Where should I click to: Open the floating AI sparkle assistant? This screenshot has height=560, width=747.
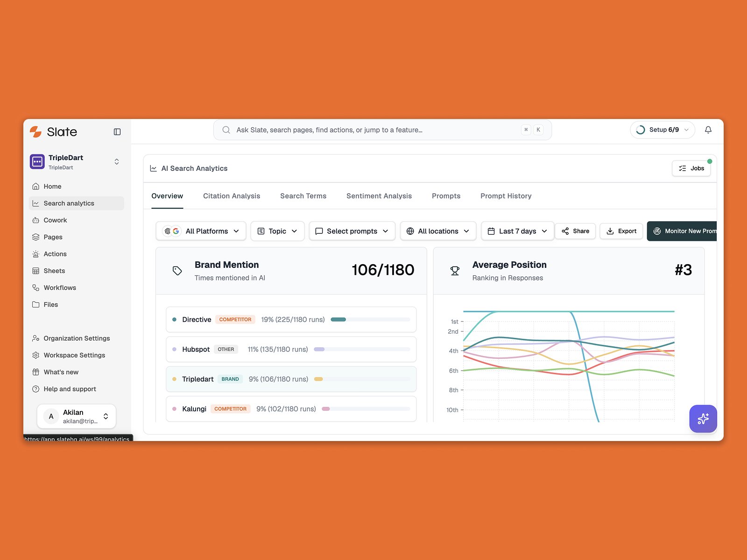click(703, 419)
